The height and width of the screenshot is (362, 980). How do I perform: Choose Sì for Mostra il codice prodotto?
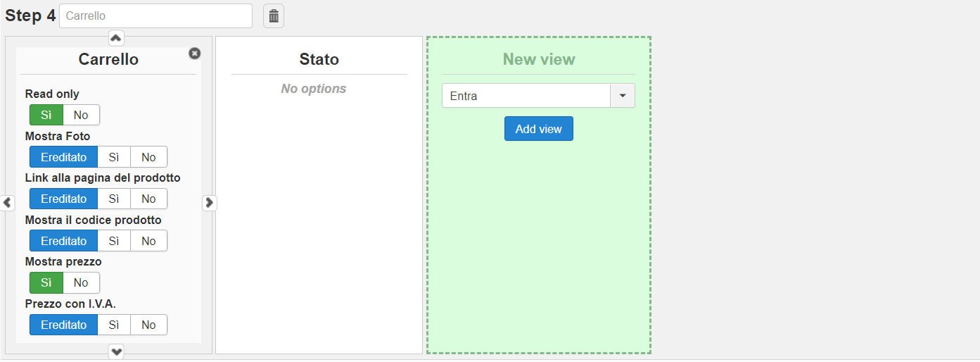coord(114,241)
